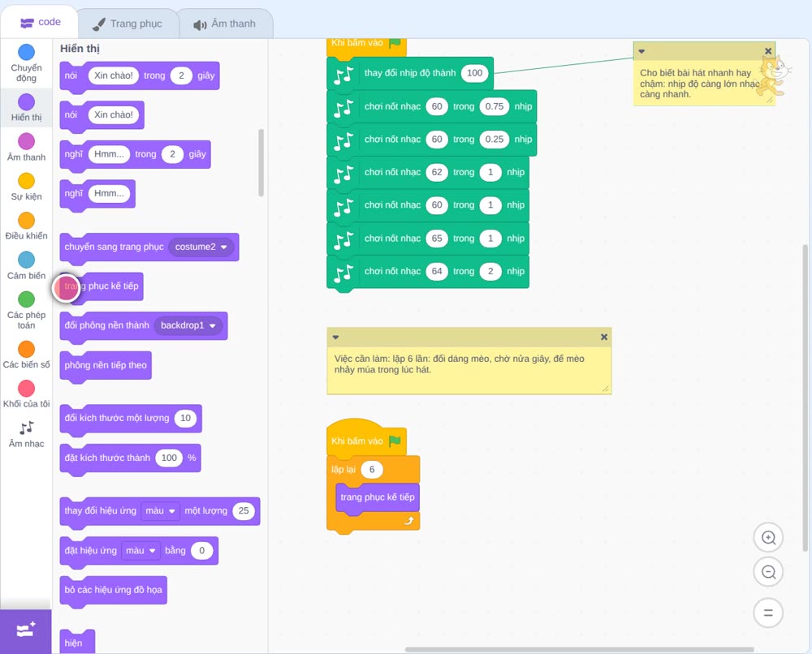
Task: Zoom out of the workspace
Action: click(x=768, y=572)
